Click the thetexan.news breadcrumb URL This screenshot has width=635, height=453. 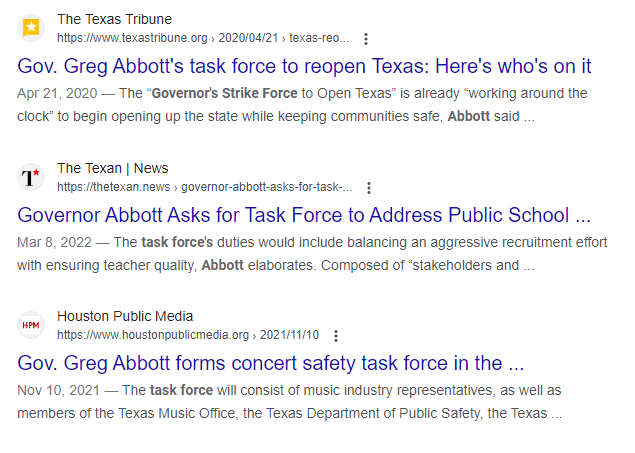click(205, 187)
